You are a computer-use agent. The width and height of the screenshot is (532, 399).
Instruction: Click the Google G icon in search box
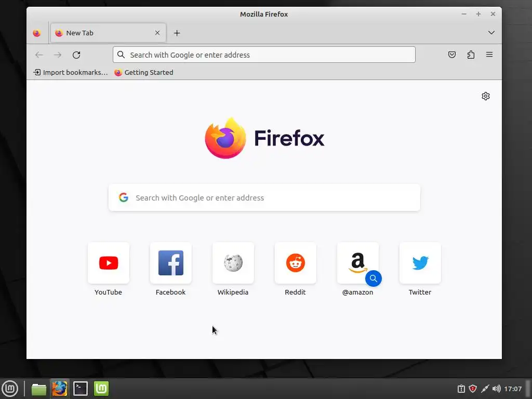[x=124, y=197]
